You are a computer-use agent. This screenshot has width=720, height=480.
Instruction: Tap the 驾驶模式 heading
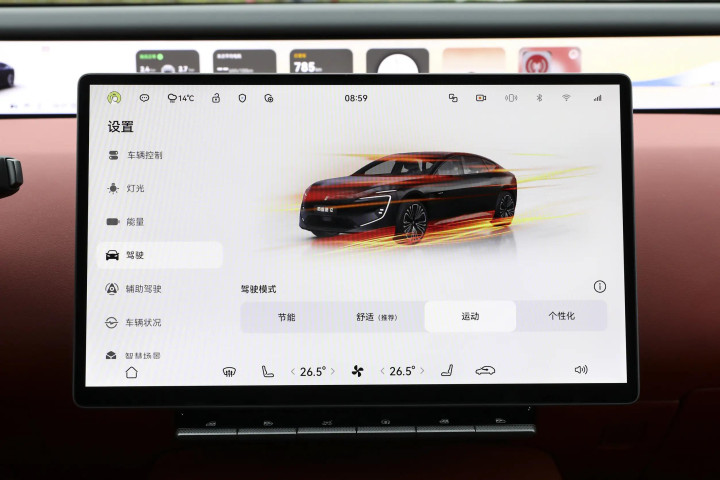[x=259, y=289]
